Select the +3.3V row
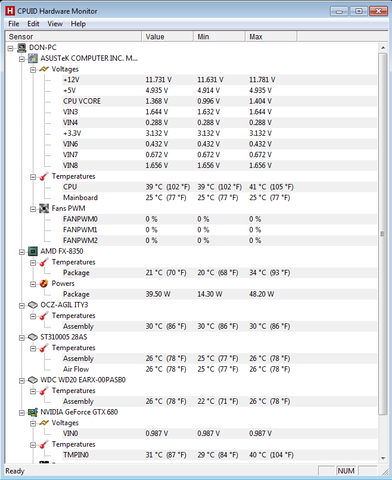Screen dimensions: 392x480 (219, 133)
